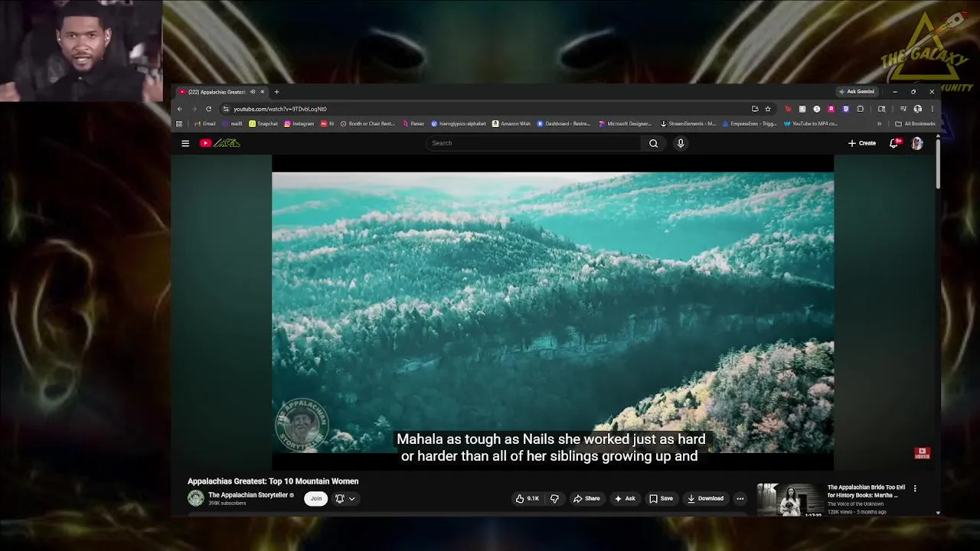Open Amazon Wish bookmark
The height and width of the screenshot is (551, 980).
coord(511,123)
